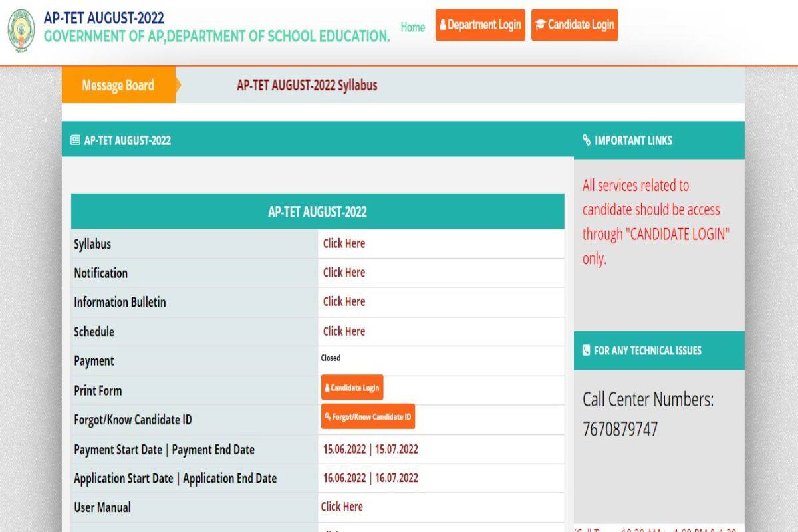This screenshot has width=798, height=532.
Task: Click the key icon on Forgot/Know Candidate ID button
Action: pyautogui.click(x=328, y=417)
